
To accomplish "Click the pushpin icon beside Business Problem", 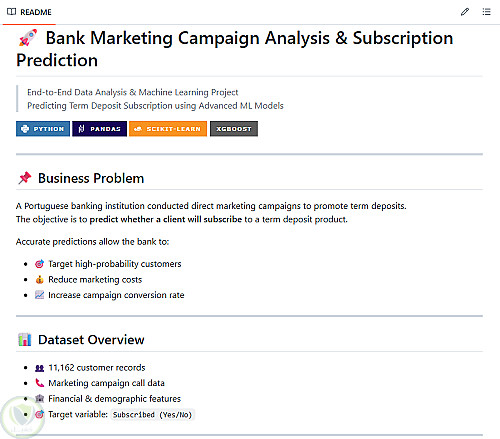I will [x=25, y=178].
